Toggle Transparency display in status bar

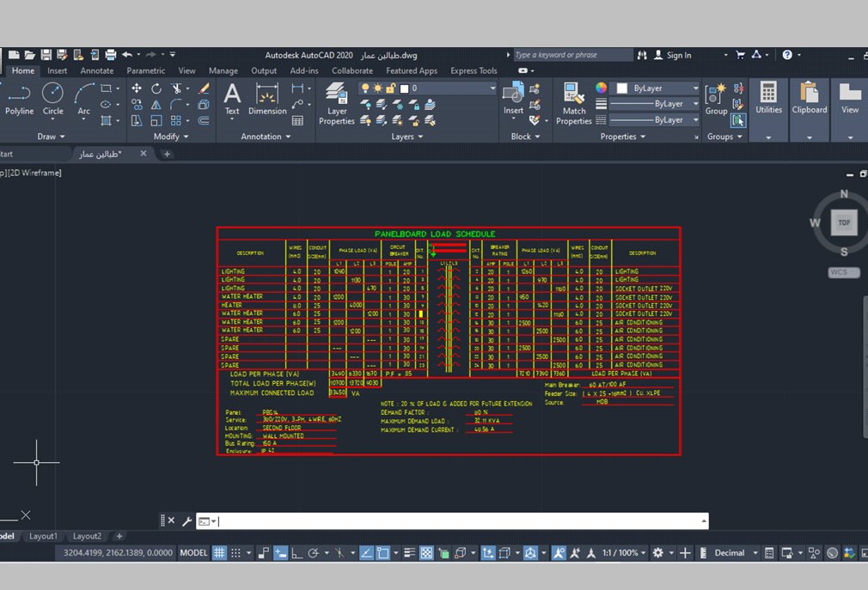426,553
